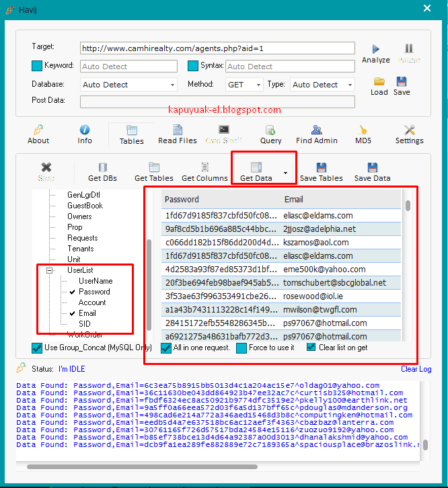This screenshot has height=488, width=448.
Task: Open the Get Data dropdown arrow
Action: (x=285, y=173)
